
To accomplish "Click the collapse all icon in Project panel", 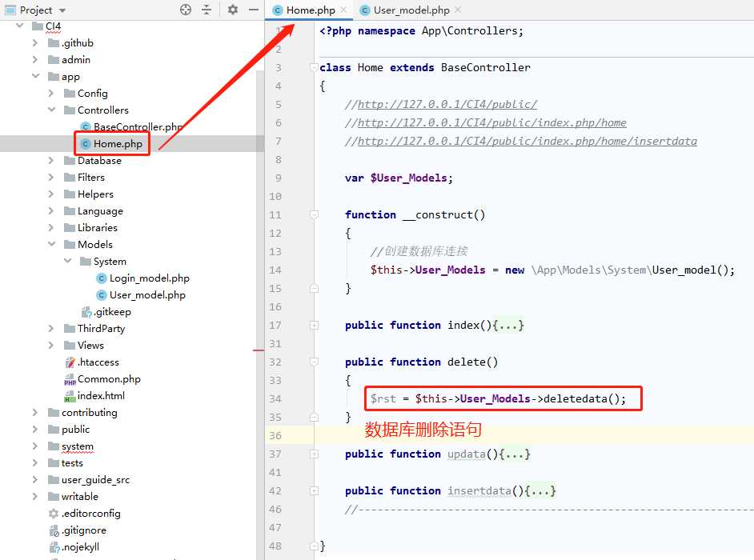I will click(207, 10).
